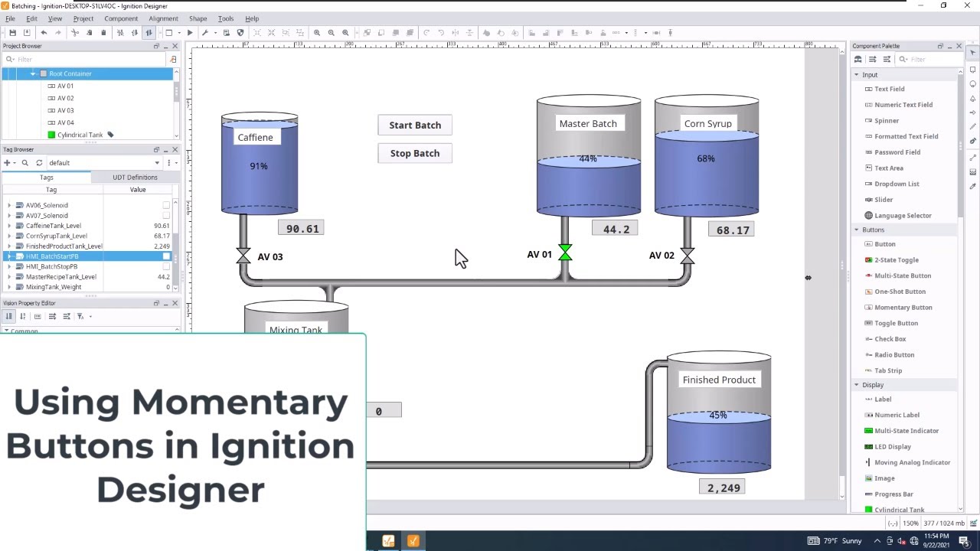The width and height of the screenshot is (980, 551).
Task: Start Preview Mode with the play icon
Action: [x=190, y=33]
